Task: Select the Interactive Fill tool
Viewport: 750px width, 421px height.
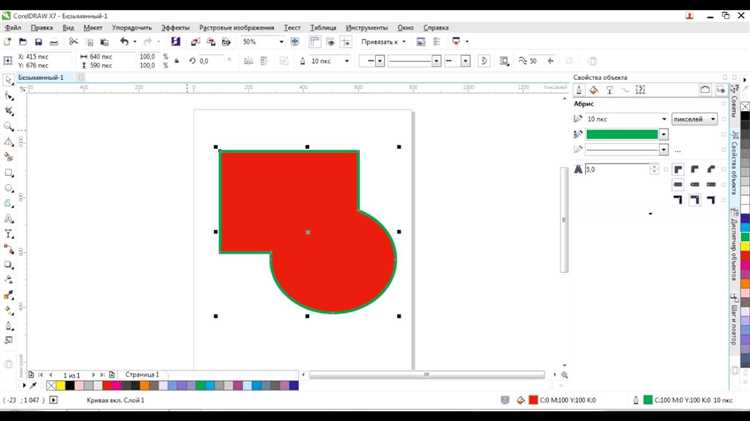Action: [9, 310]
